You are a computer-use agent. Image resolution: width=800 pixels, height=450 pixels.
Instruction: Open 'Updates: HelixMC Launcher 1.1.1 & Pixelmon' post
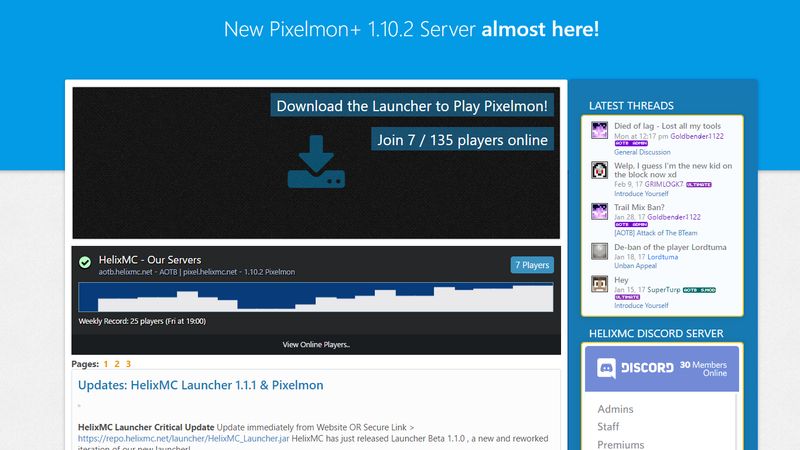click(x=201, y=385)
